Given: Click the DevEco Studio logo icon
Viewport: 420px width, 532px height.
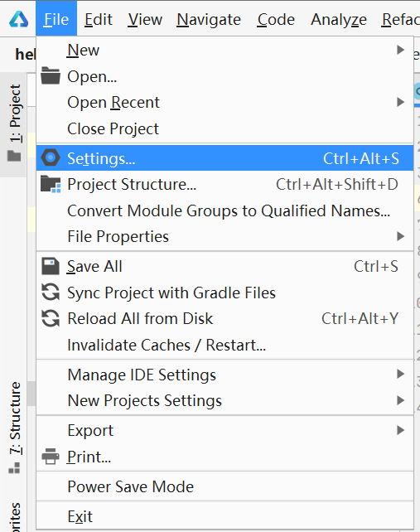Looking at the screenshot, I should pos(19,19).
